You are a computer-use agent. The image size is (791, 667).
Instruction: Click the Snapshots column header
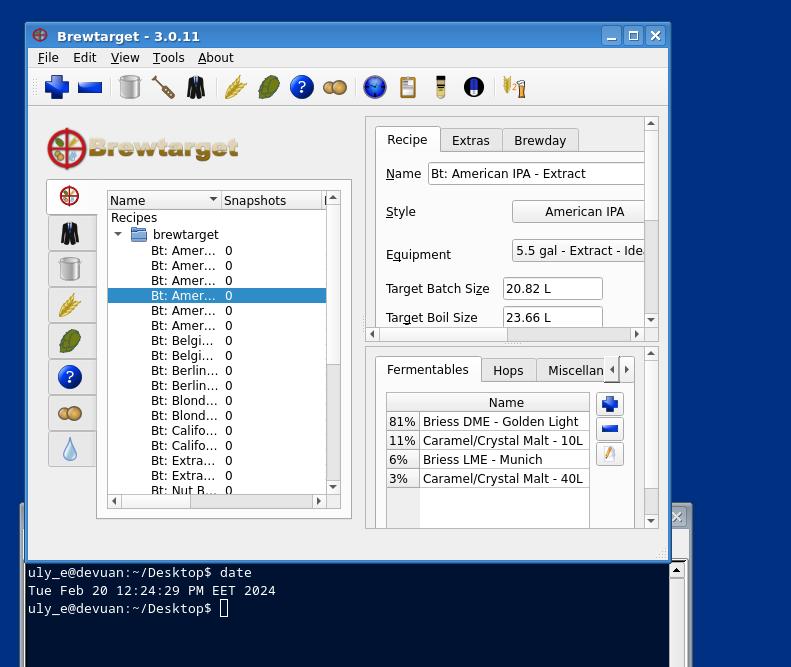271,200
